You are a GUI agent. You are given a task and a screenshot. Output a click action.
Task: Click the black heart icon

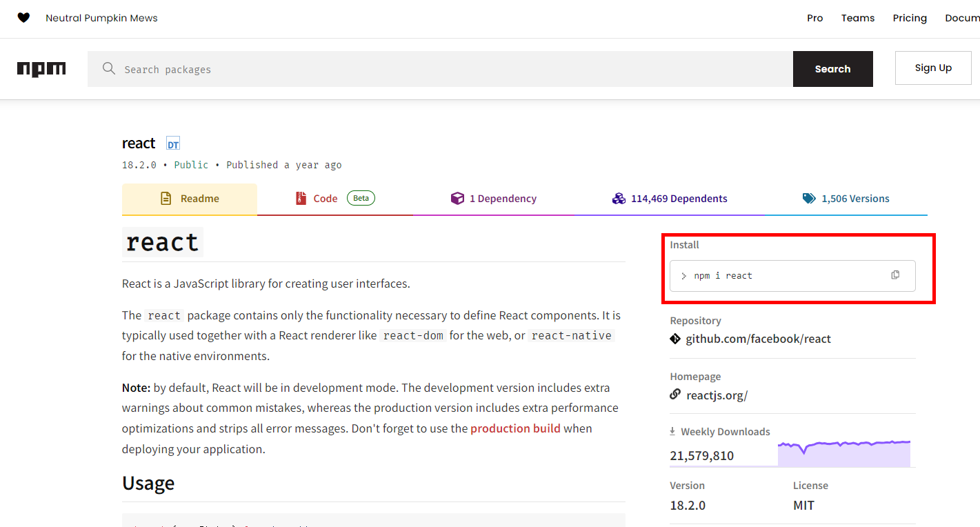coord(23,18)
